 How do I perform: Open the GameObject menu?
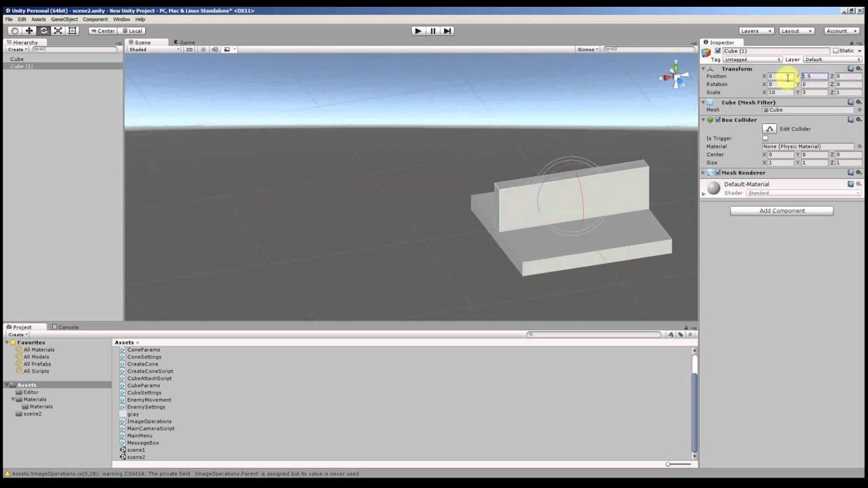64,20
